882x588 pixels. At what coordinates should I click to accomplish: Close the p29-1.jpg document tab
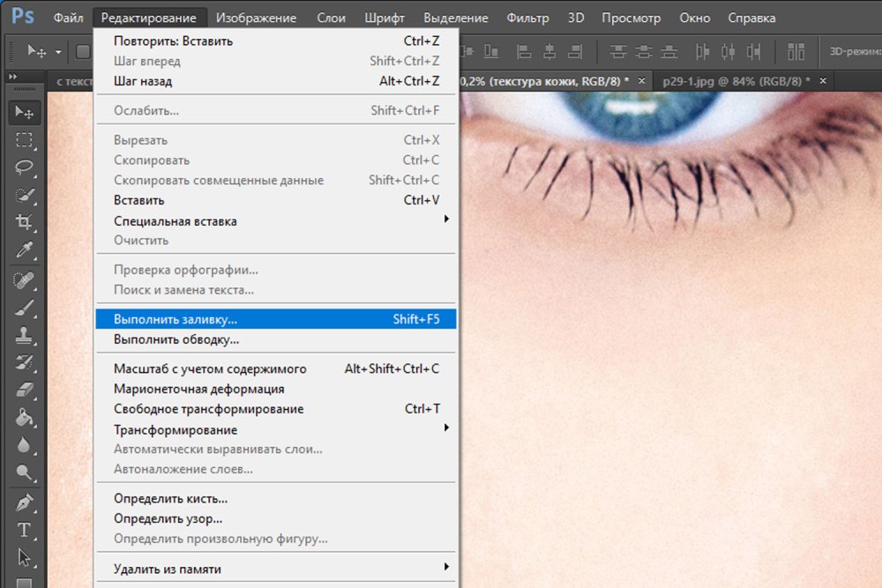(x=823, y=81)
